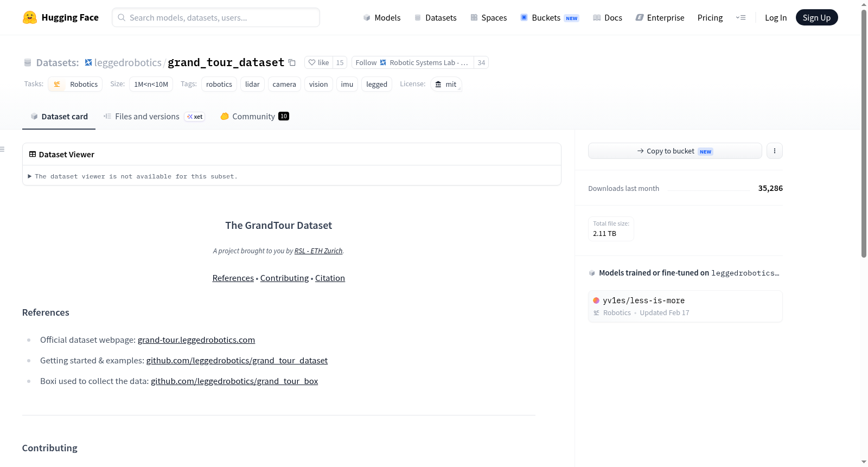Viewport: 868px width, 467px height.
Task: Expand the dataset viewer unavailable message
Action: (x=133, y=176)
